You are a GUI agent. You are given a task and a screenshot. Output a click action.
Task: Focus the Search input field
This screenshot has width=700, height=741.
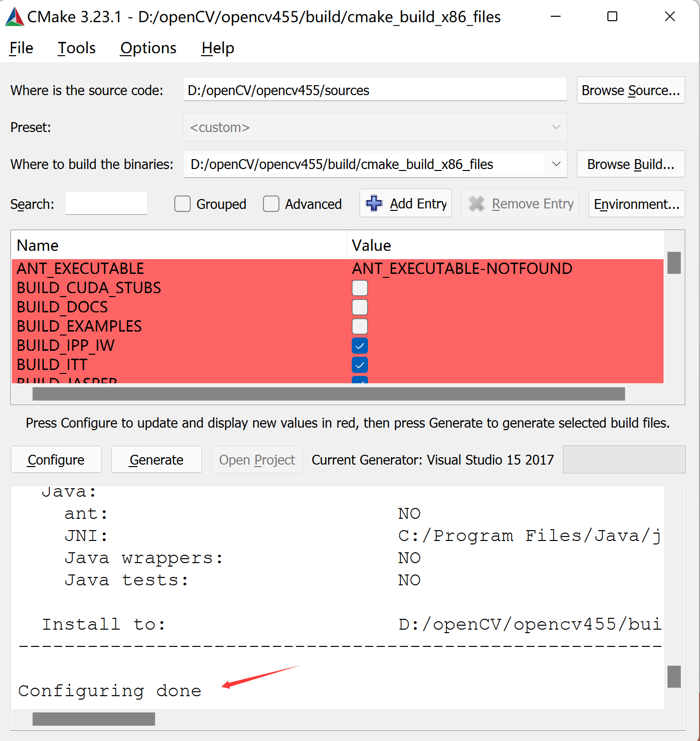click(106, 203)
